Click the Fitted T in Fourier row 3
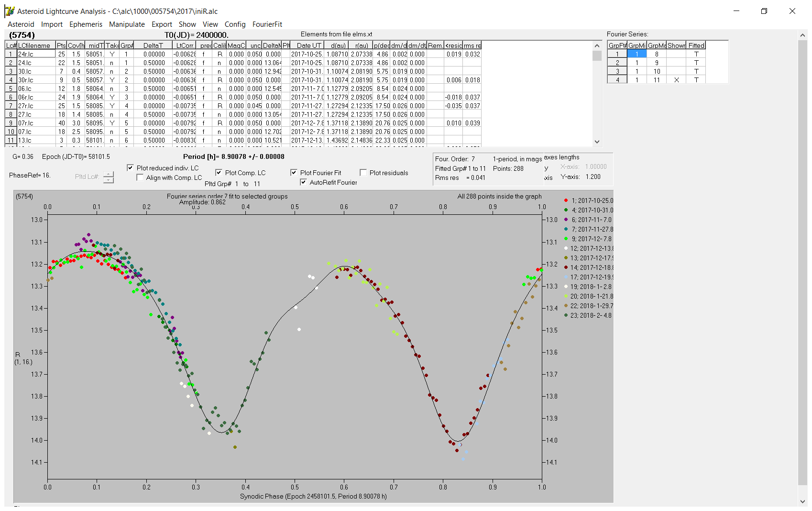 coord(696,71)
